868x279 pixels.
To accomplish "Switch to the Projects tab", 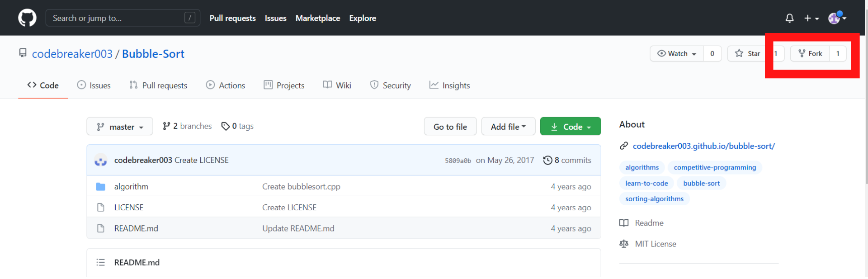I will click(x=284, y=85).
